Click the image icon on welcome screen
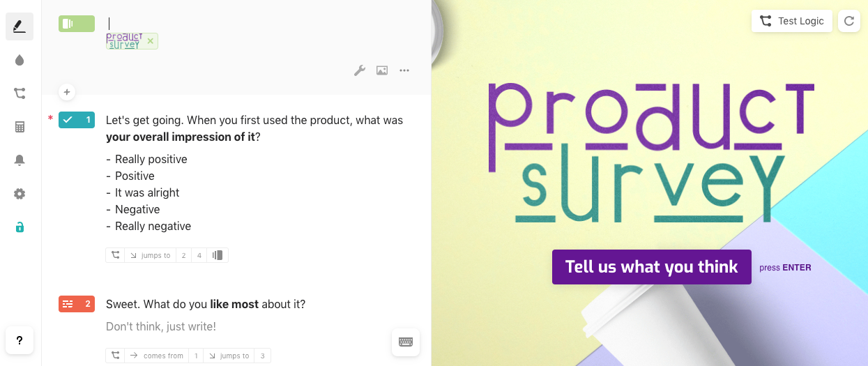Screen dimensions: 868x366 [382, 70]
